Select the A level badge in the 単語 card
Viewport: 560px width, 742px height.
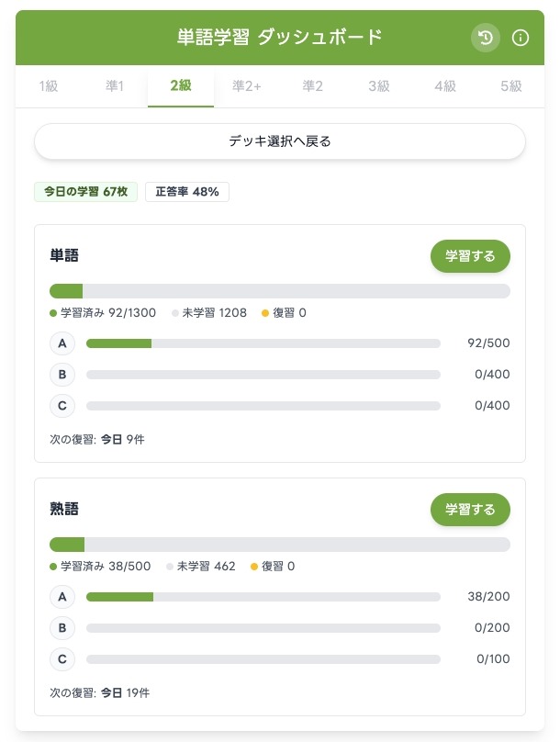62,343
